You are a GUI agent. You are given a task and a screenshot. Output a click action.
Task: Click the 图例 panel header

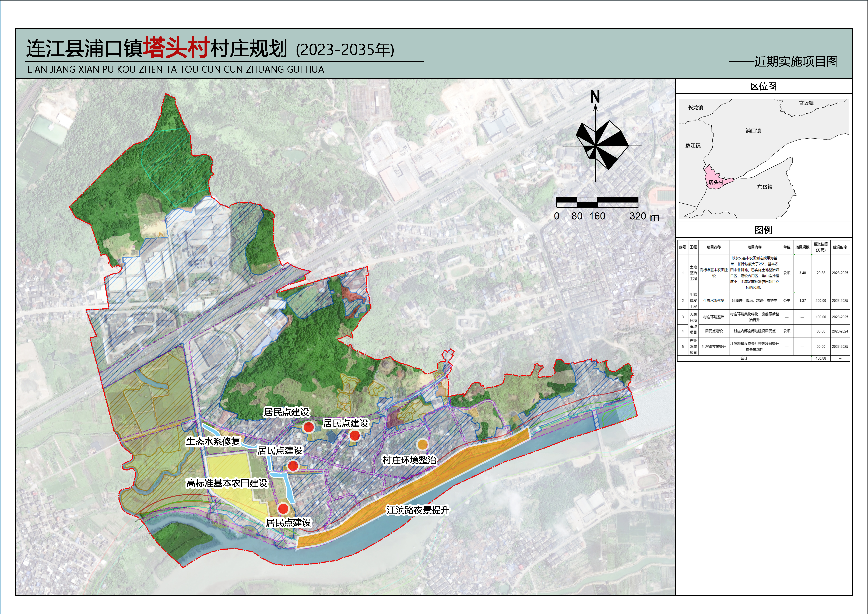(x=763, y=230)
